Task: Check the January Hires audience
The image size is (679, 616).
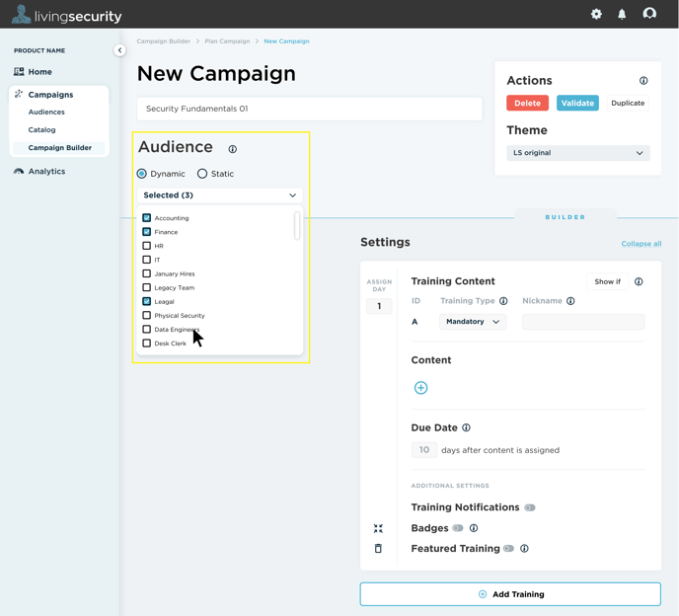Action: [146, 273]
